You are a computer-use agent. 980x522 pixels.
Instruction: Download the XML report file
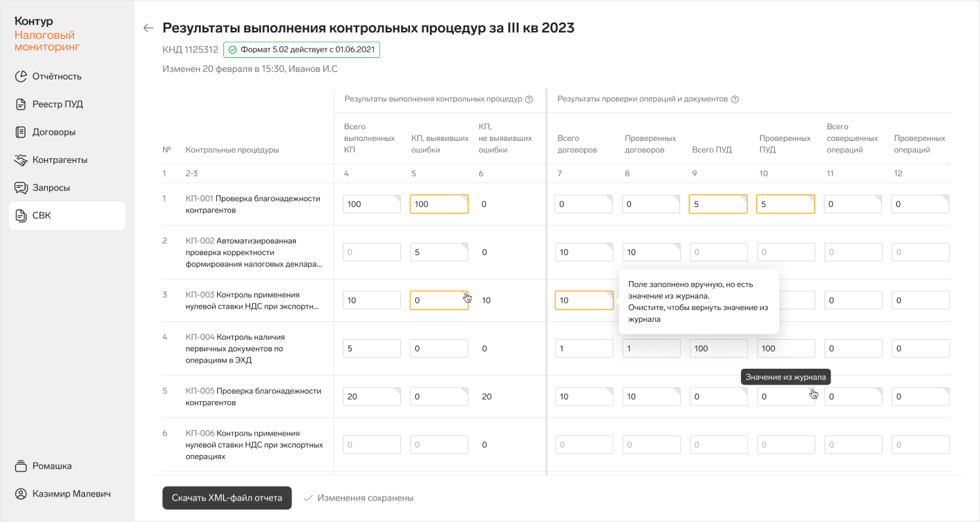coord(227,498)
